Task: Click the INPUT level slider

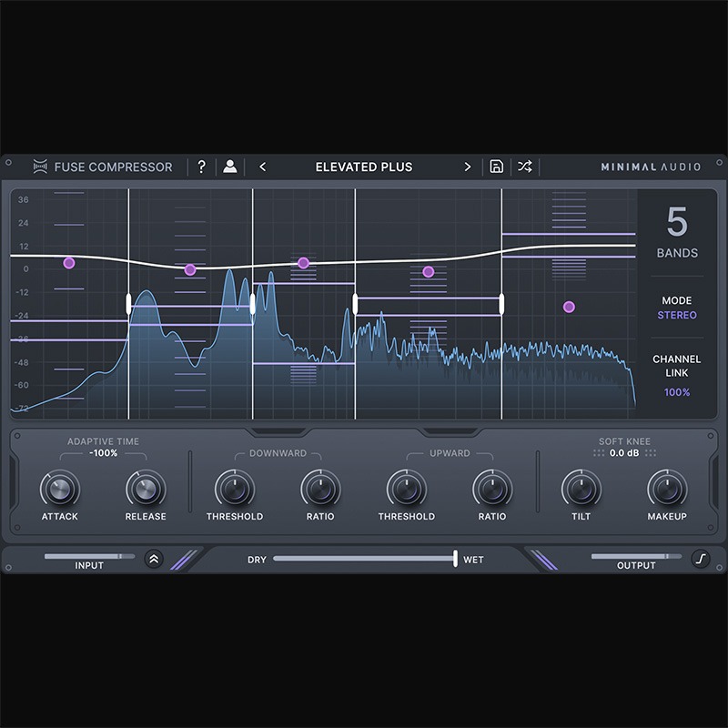Action: (x=89, y=556)
